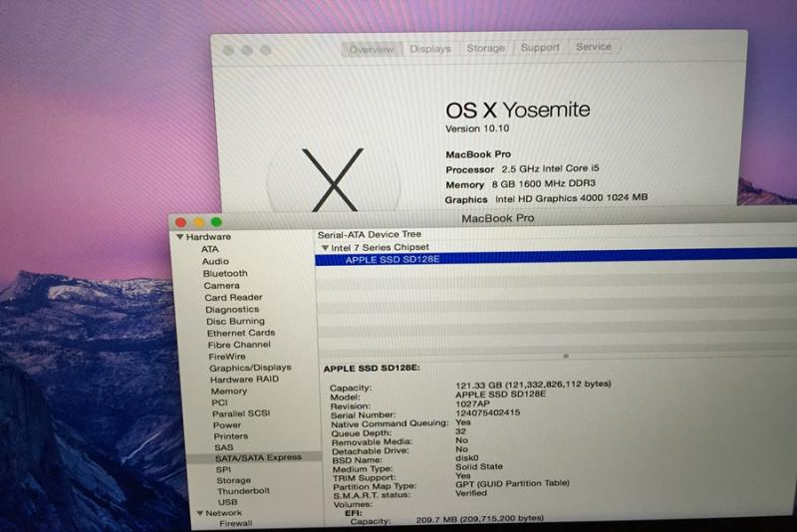Select Parallel SCSI in the sidebar
The image size is (797, 532).
[241, 413]
